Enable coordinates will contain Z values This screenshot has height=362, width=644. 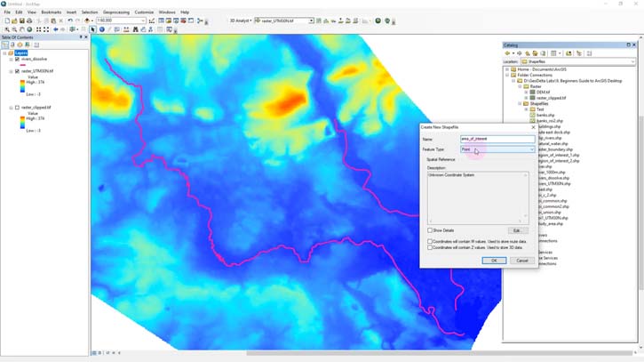430,247
